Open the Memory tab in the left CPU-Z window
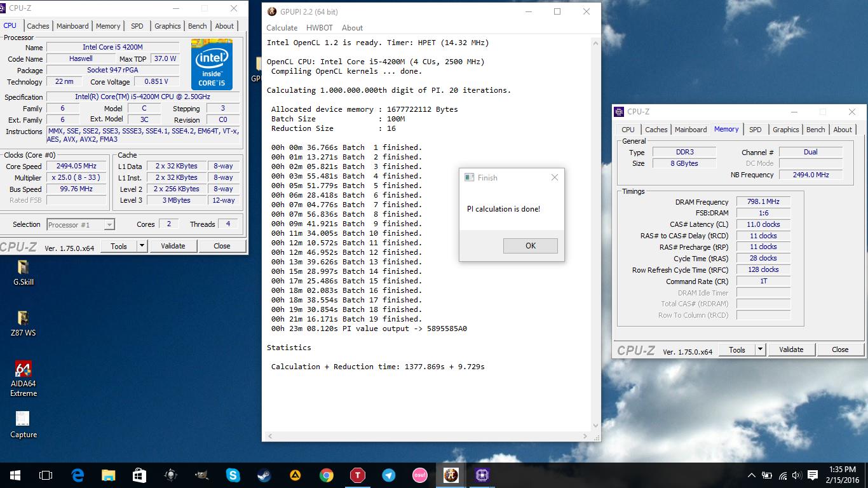This screenshot has width=868, height=488. [x=108, y=26]
